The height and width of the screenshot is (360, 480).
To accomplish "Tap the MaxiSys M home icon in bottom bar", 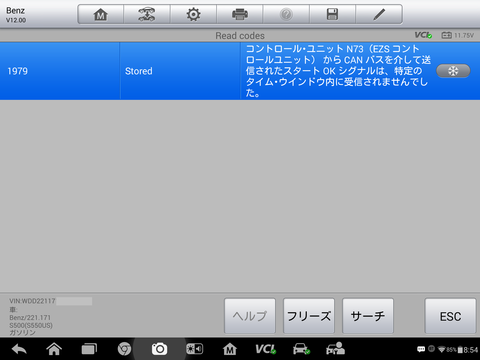I will coord(230,349).
